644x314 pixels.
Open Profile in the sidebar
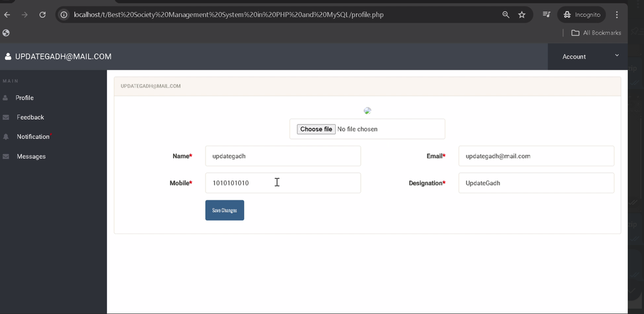[x=25, y=98]
